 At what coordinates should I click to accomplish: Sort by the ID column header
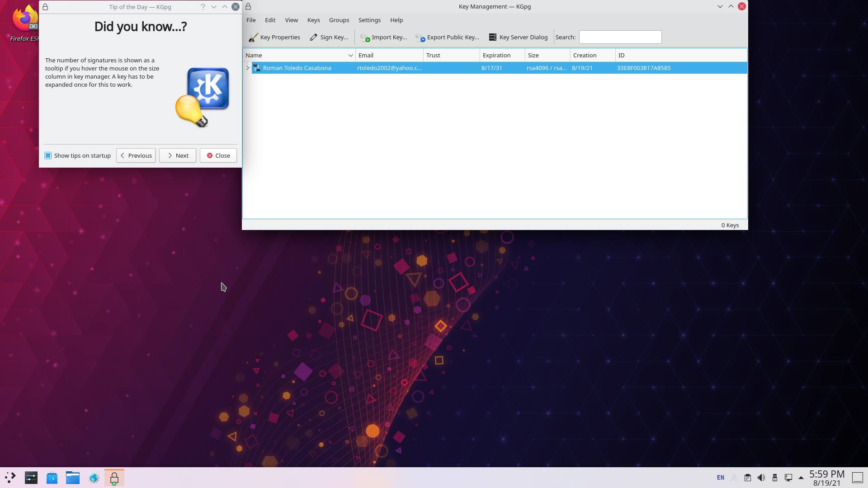[681, 55]
